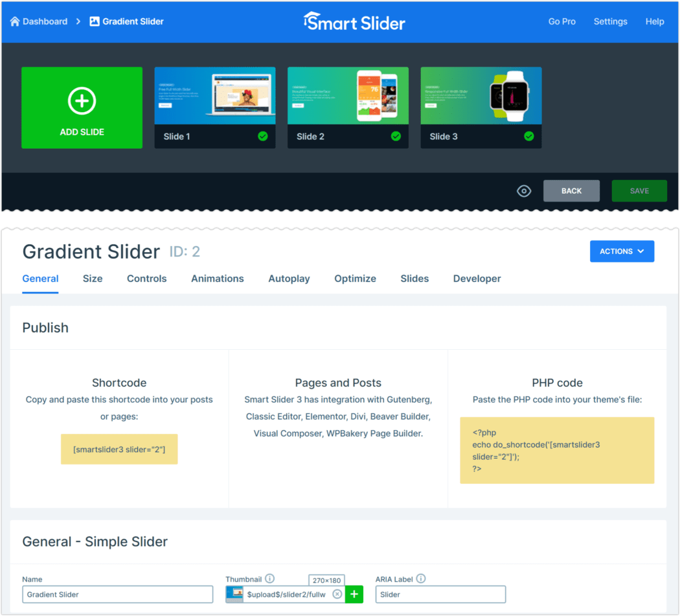Screen dimensions: 680x616
Task: Switch to the General tab
Action: (x=40, y=279)
